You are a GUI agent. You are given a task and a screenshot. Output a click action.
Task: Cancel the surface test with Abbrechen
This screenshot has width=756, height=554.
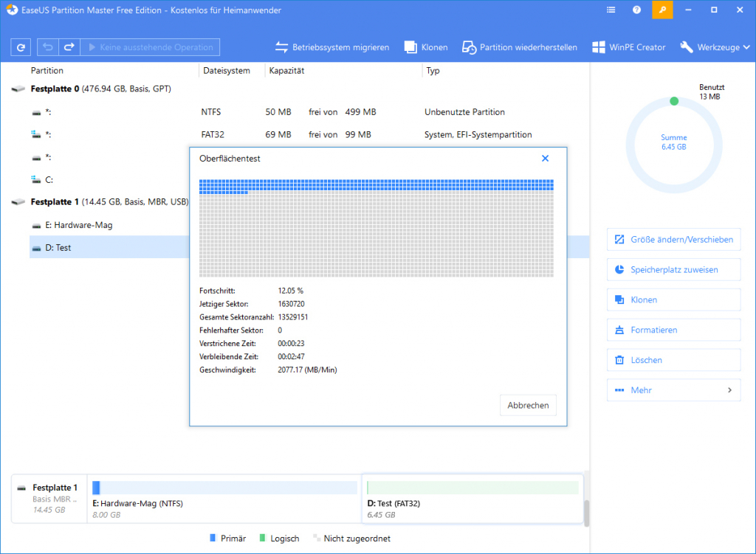pyautogui.click(x=528, y=405)
